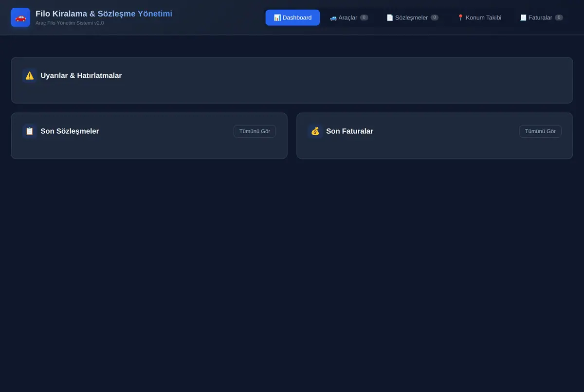Click the Filo Kiralama & Sözleşme Yönetimi title

[104, 14]
